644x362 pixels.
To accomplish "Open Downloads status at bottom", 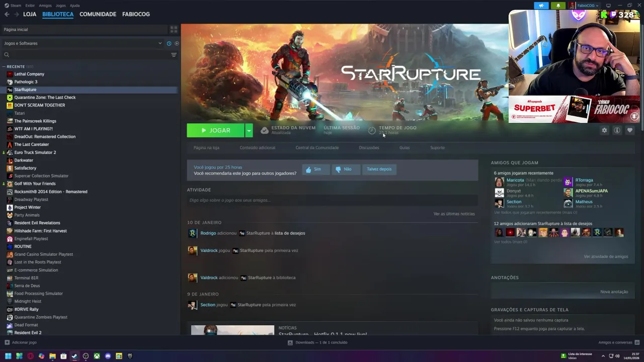I will click(317, 342).
